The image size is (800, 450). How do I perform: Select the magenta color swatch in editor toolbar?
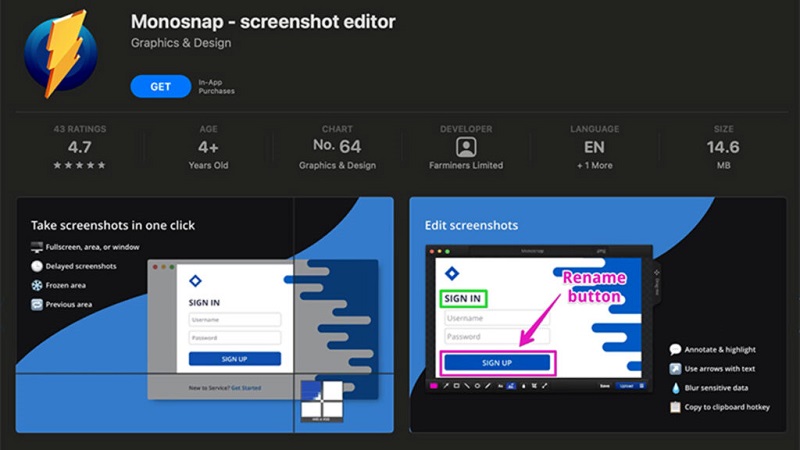(434, 386)
